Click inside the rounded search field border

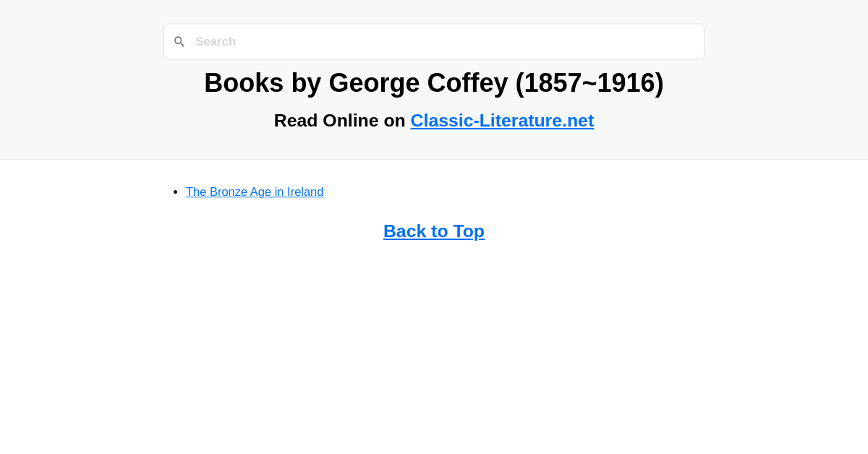click(x=434, y=41)
